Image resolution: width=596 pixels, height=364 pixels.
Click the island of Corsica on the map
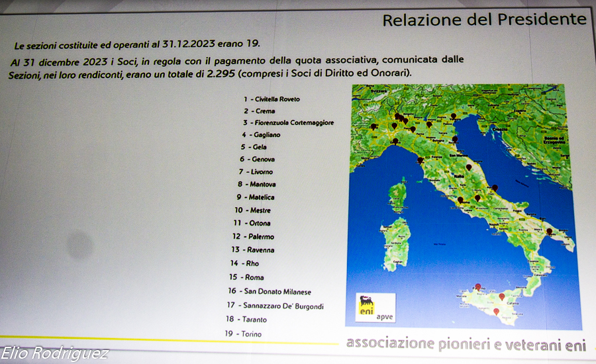coord(399,197)
